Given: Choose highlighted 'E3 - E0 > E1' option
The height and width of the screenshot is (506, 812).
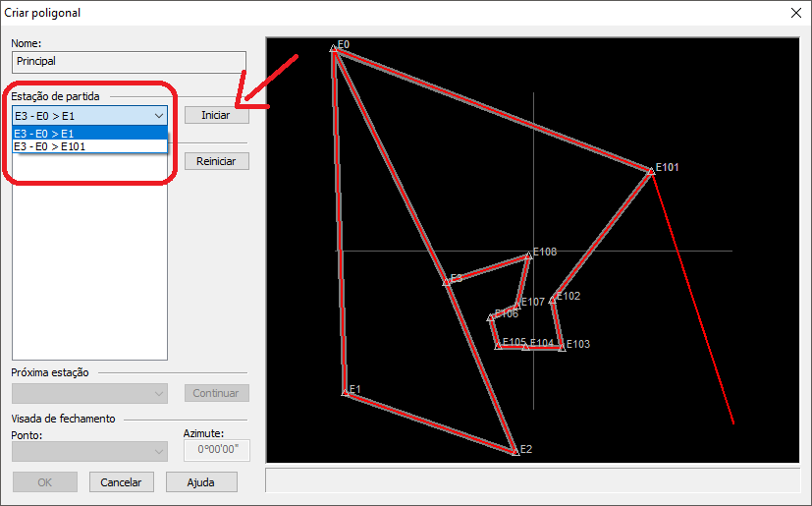Looking at the screenshot, I should click(89, 133).
